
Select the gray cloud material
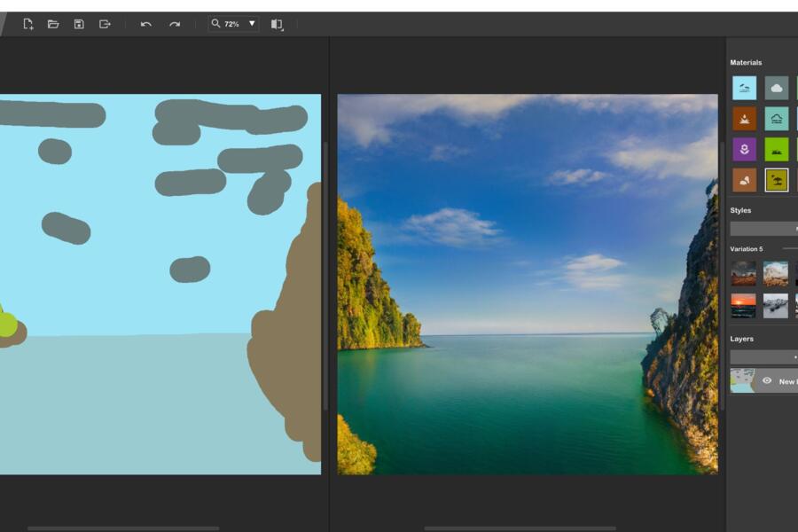point(777,88)
